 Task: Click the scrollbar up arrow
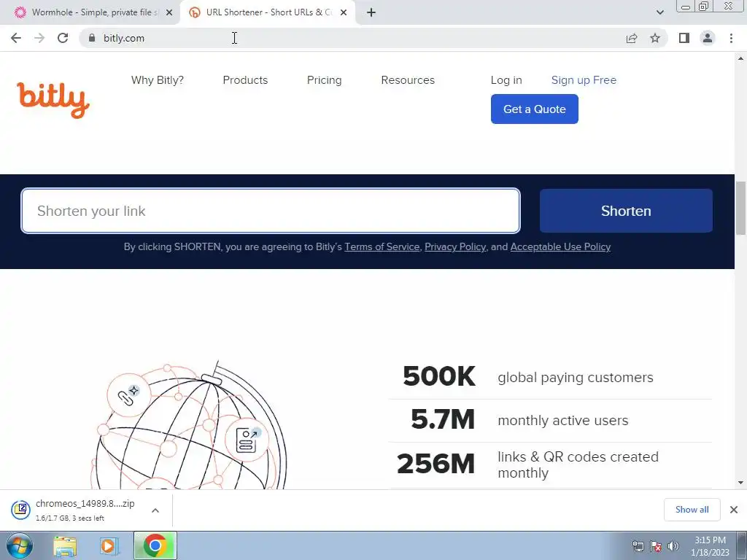(x=740, y=58)
